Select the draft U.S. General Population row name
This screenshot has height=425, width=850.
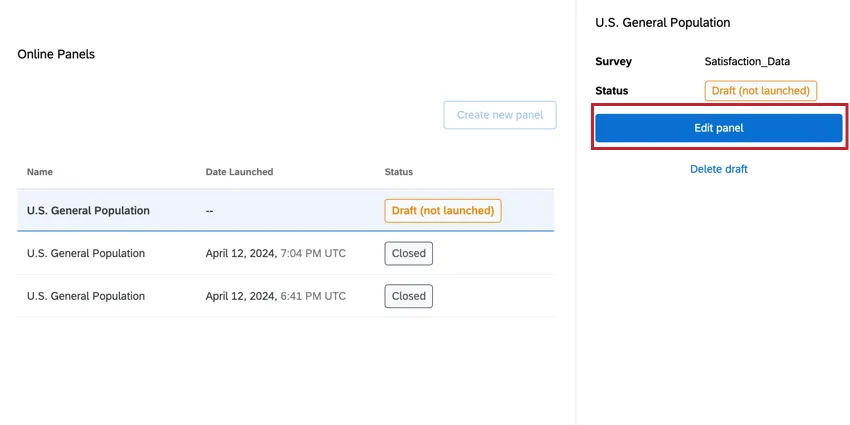(88, 211)
